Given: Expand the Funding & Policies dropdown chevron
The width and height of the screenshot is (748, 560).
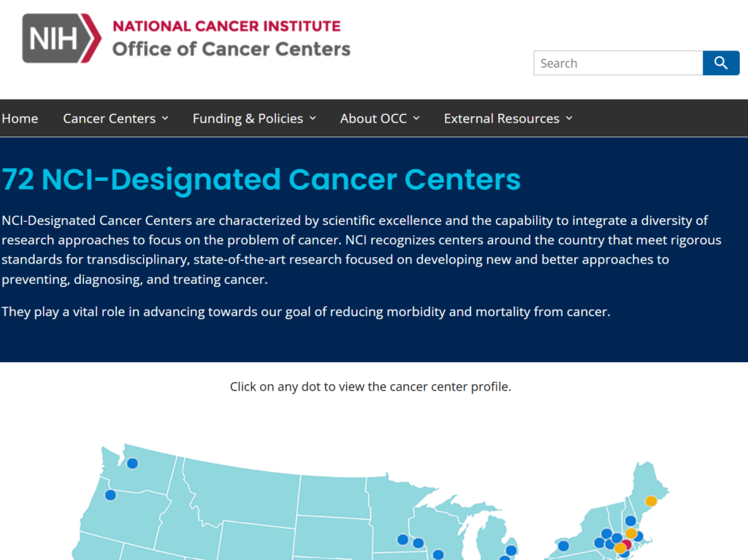Looking at the screenshot, I should click(x=313, y=118).
